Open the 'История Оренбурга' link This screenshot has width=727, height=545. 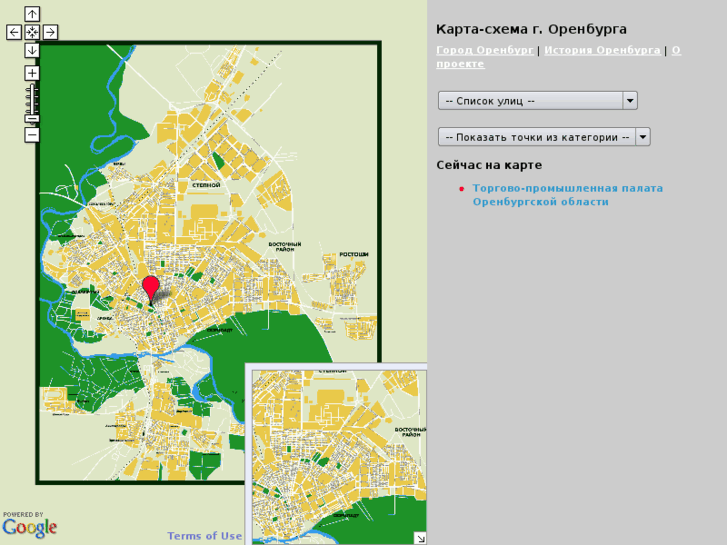(602, 50)
